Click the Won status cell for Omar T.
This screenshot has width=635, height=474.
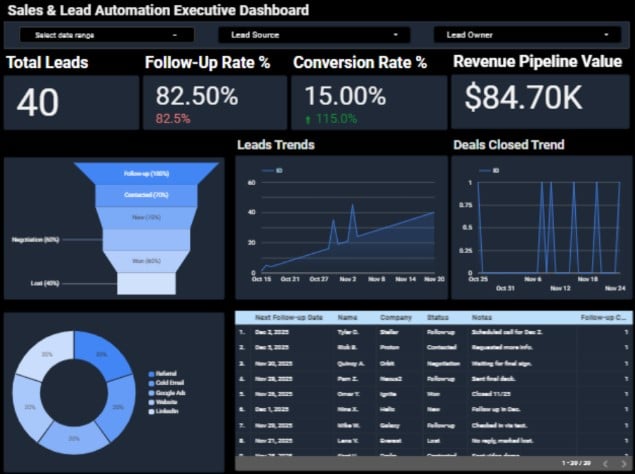tap(433, 394)
